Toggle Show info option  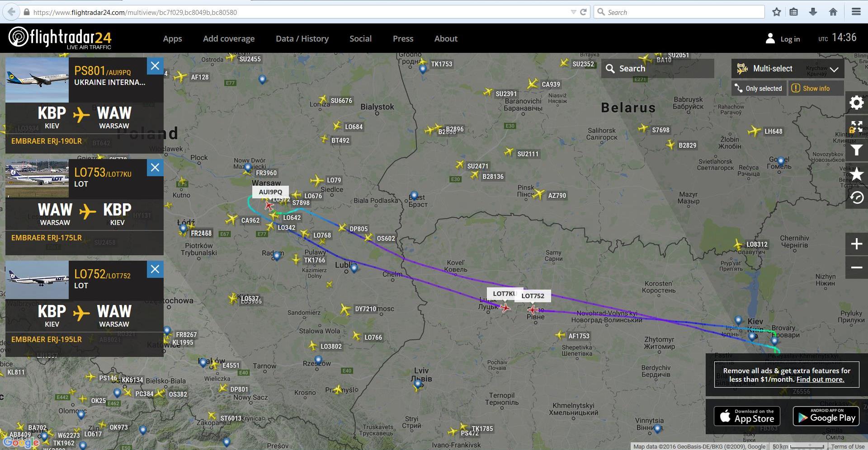coord(816,89)
